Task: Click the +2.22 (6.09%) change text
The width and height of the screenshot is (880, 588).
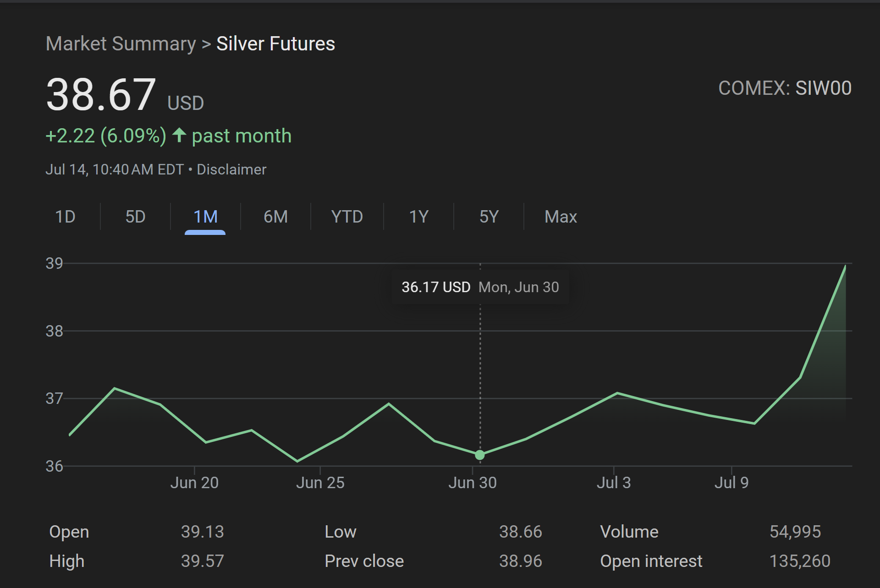Action: [x=106, y=136]
